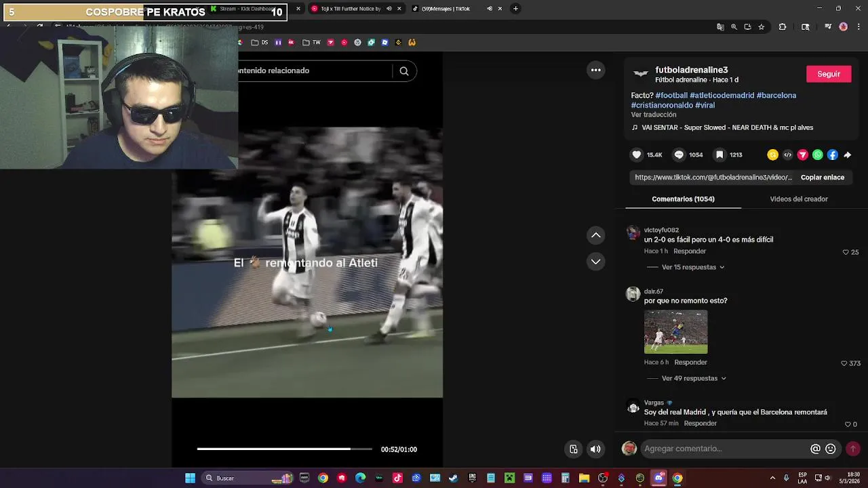Reply to dair.67 comment
The image size is (868, 488).
[690, 363]
